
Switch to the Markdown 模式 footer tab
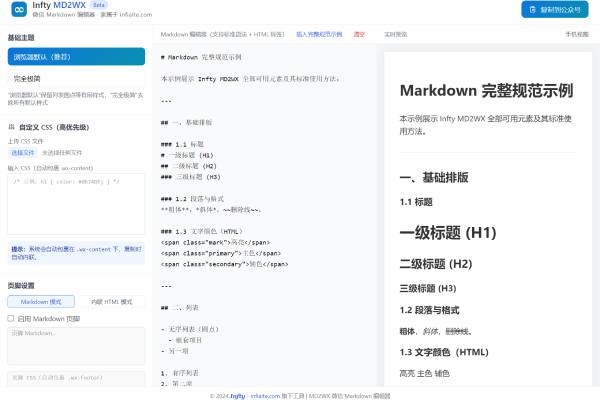41,302
